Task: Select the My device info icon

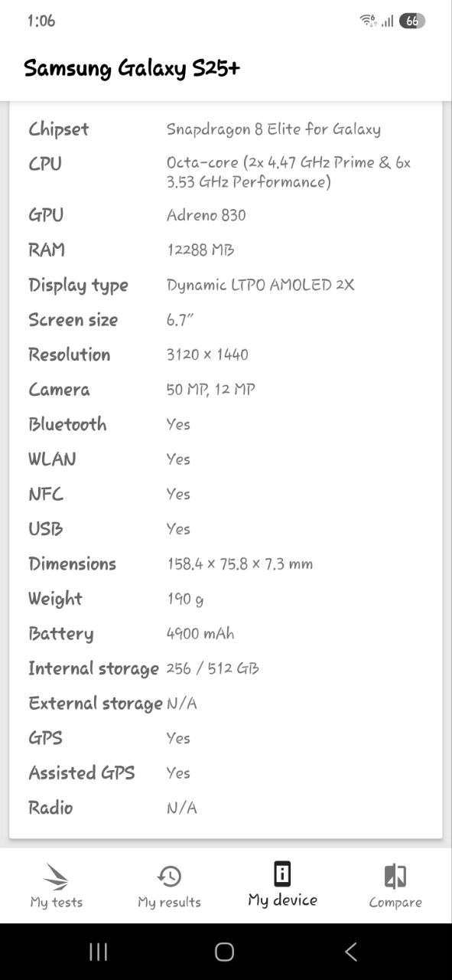Action: pos(282,874)
